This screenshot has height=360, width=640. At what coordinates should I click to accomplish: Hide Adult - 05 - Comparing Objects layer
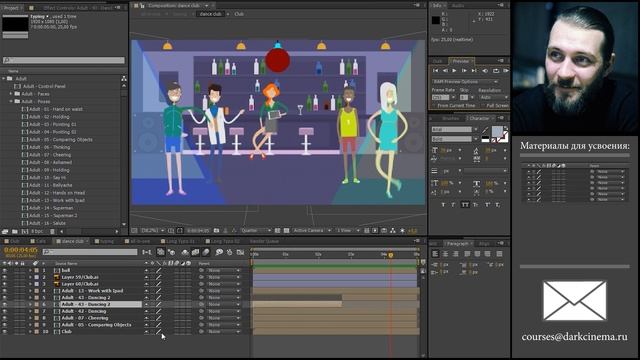pyautogui.click(x=4, y=325)
